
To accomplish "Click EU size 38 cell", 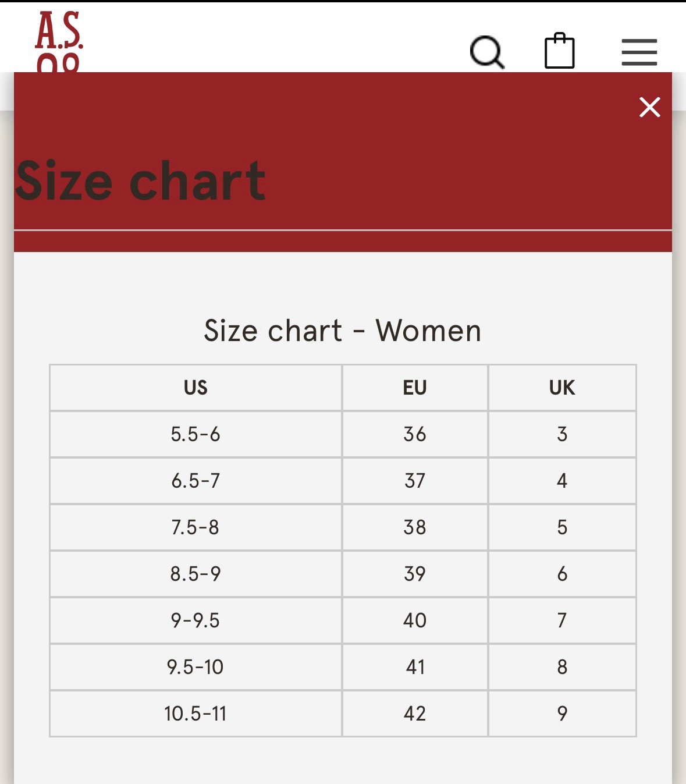I will (415, 527).
